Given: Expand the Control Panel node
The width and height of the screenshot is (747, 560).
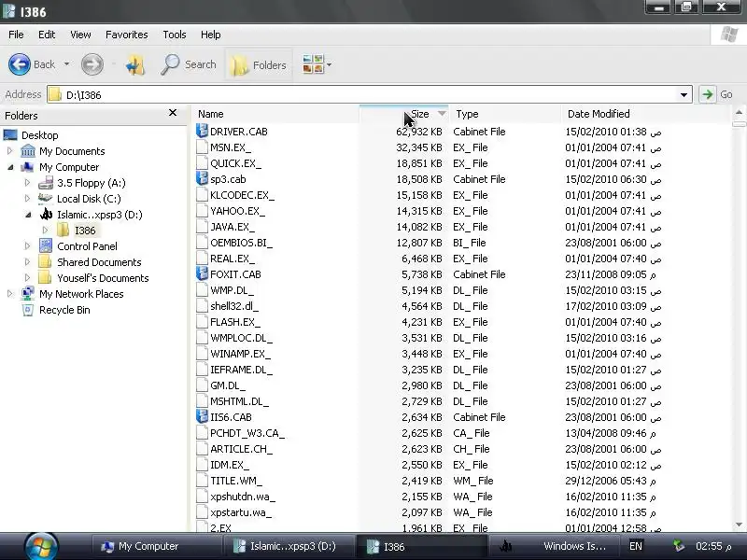Looking at the screenshot, I should tap(27, 246).
